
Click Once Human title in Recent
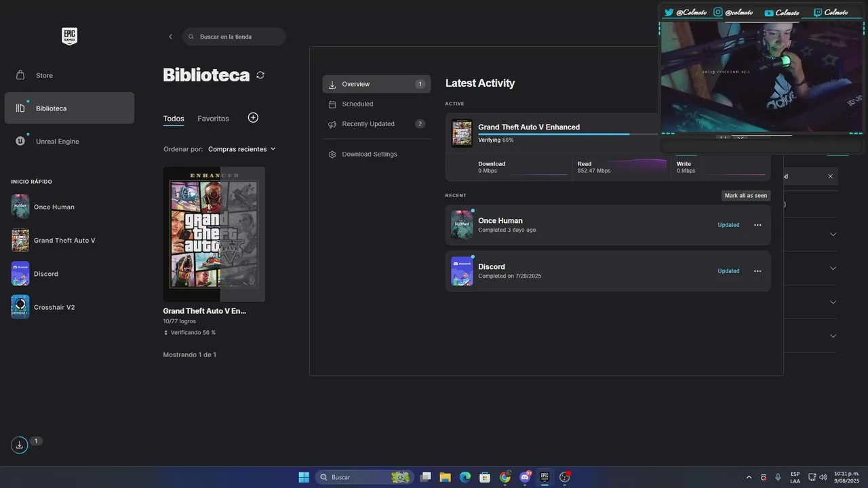point(500,221)
